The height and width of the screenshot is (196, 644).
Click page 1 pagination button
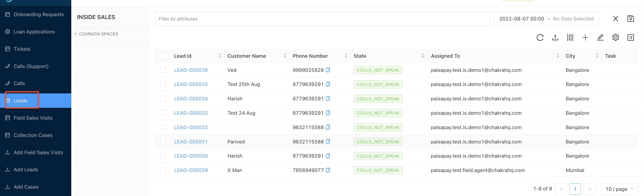click(575, 189)
